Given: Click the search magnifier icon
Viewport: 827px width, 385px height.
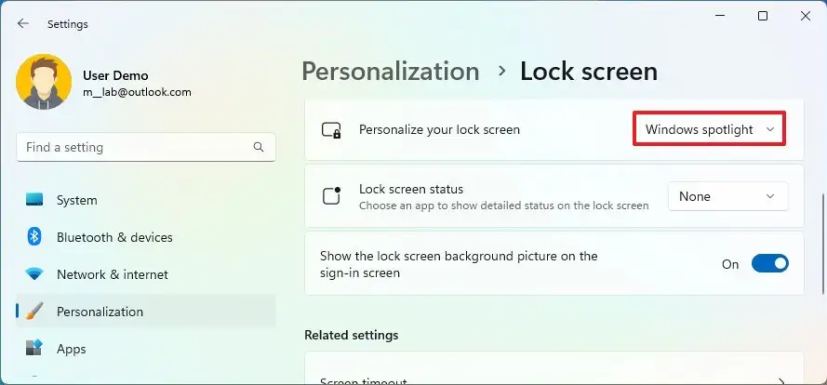Looking at the screenshot, I should click(x=258, y=147).
